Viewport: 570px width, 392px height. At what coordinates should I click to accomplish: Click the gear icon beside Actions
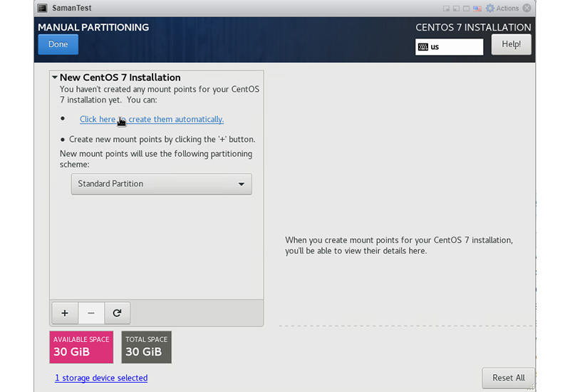tap(489, 9)
